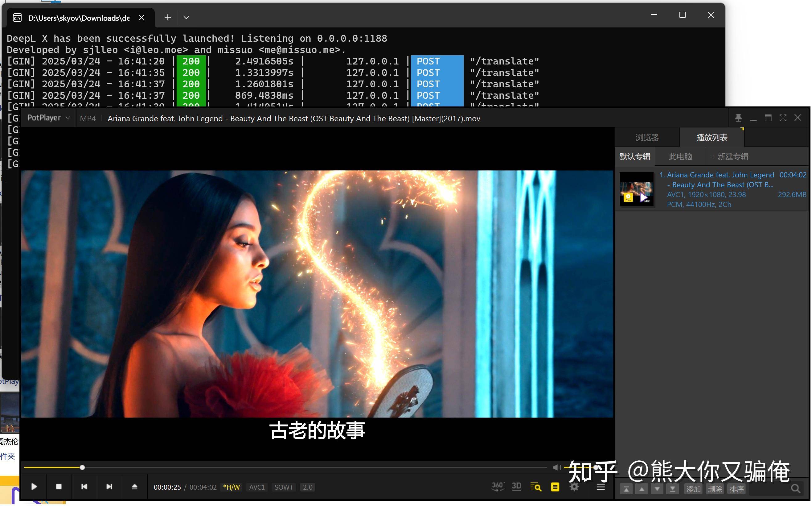
Task: Close the terminal tab D:\Users\skyov
Action: (142, 17)
